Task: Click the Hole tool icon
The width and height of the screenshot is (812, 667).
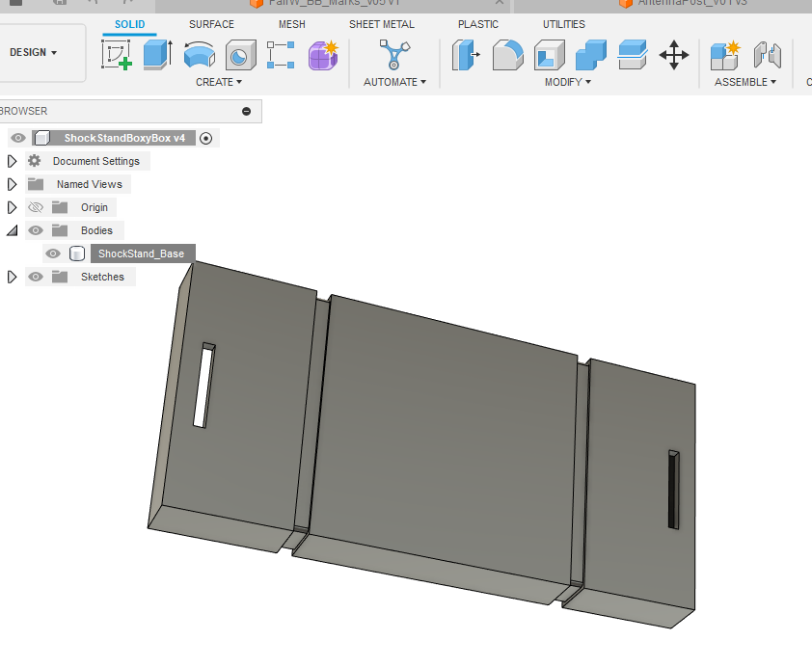Action: (240, 55)
